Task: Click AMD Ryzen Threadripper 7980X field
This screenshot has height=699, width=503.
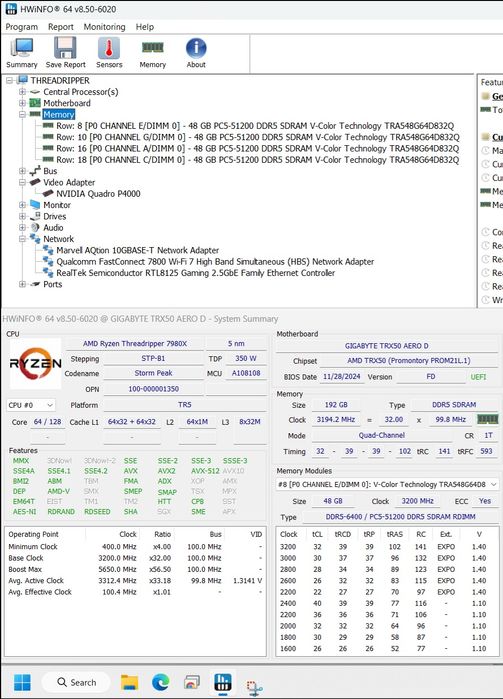Action: [135, 344]
